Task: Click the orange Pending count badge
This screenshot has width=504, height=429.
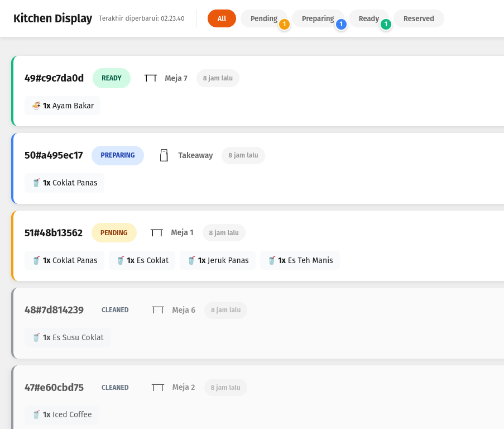Action: 284,24
